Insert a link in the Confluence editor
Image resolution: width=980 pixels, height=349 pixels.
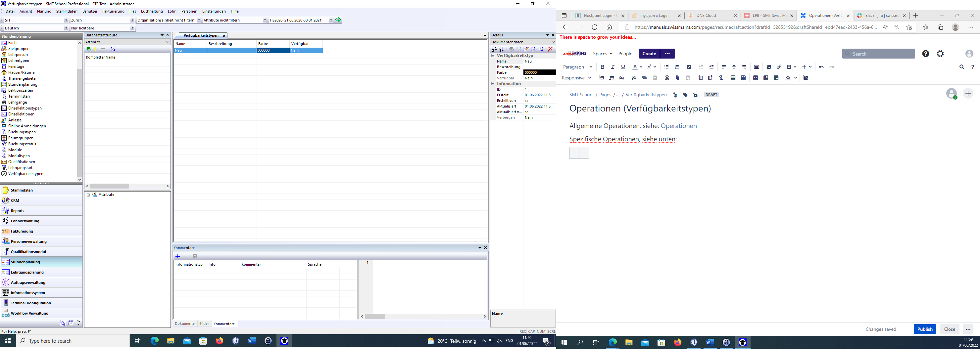coord(779,67)
